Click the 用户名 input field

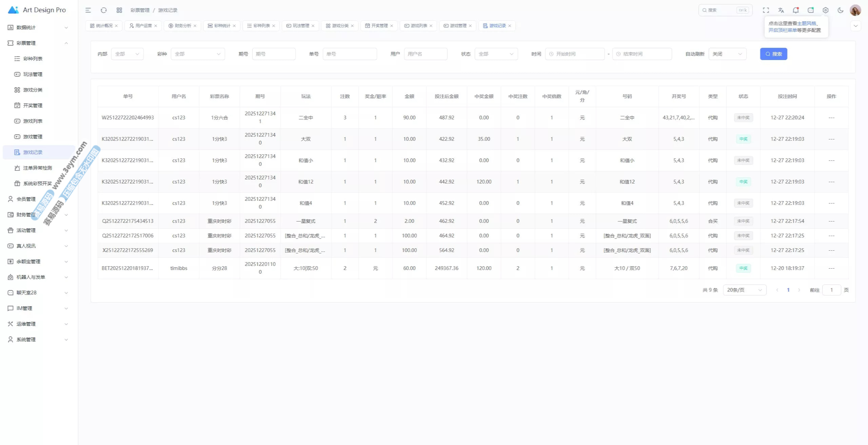click(x=426, y=54)
